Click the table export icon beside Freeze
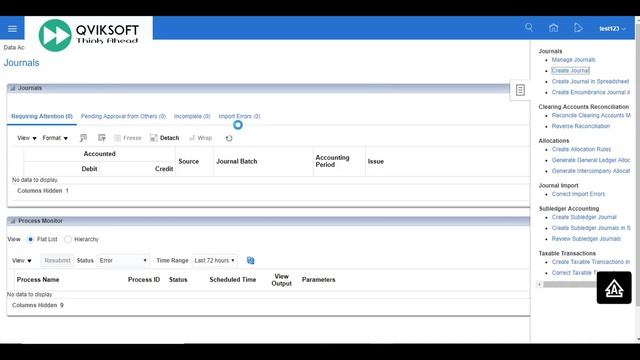640x360 pixels. pos(102,138)
